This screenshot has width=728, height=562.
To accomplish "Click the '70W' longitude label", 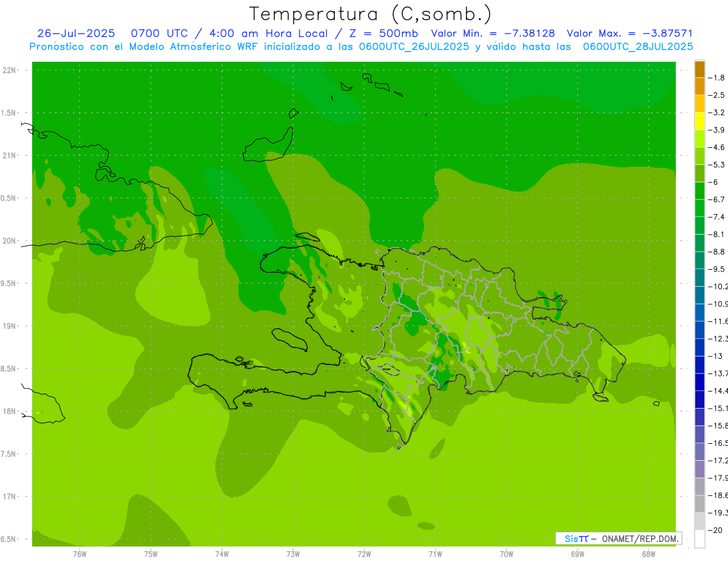I will pyautogui.click(x=507, y=554).
